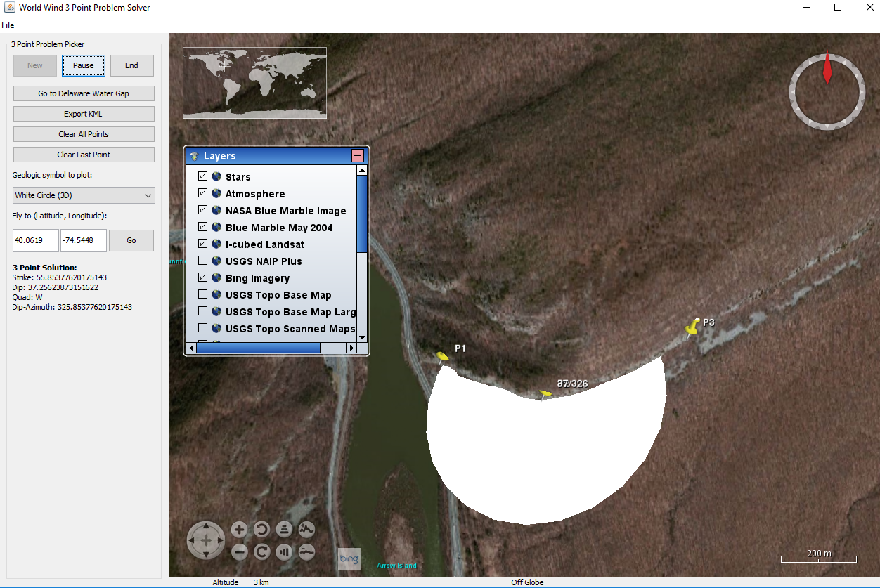Click the Clear All Points button
The width and height of the screenshot is (880, 588).
[x=84, y=134]
